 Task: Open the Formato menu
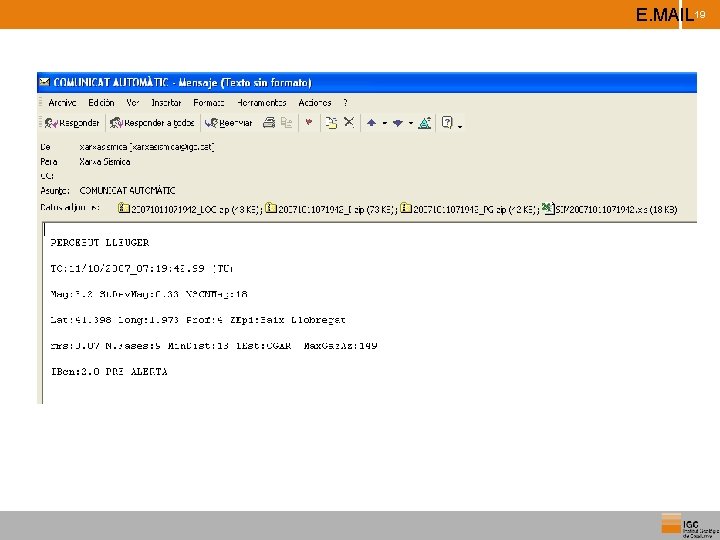(x=209, y=102)
